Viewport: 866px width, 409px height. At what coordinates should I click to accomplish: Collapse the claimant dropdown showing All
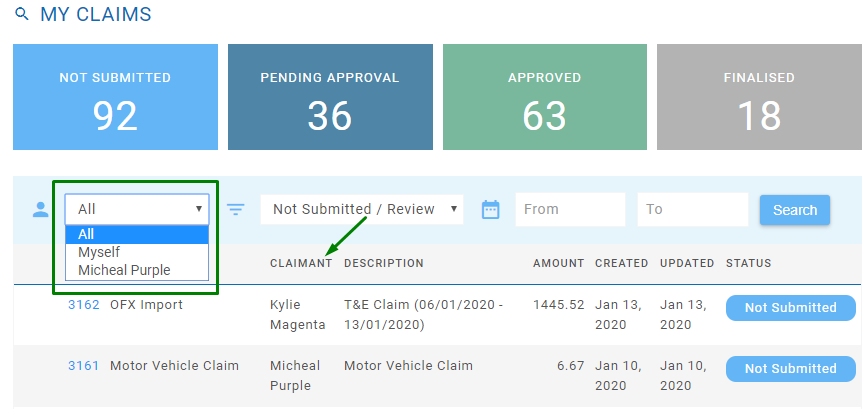[137, 209]
